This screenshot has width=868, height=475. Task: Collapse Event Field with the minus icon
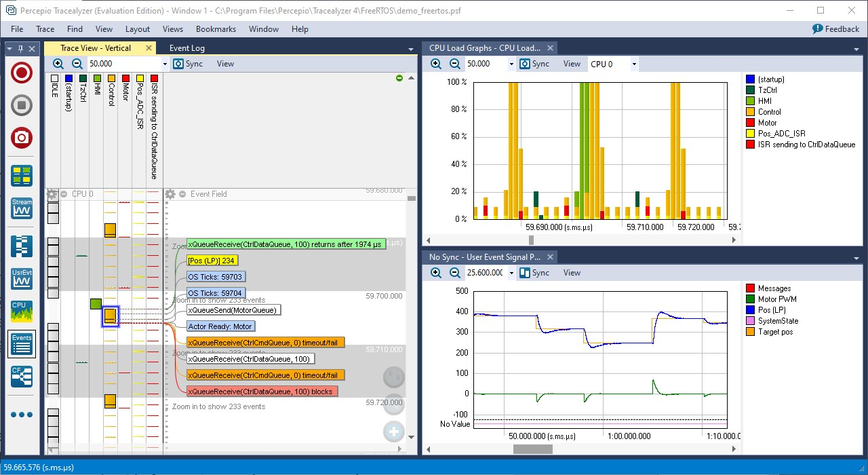point(183,194)
